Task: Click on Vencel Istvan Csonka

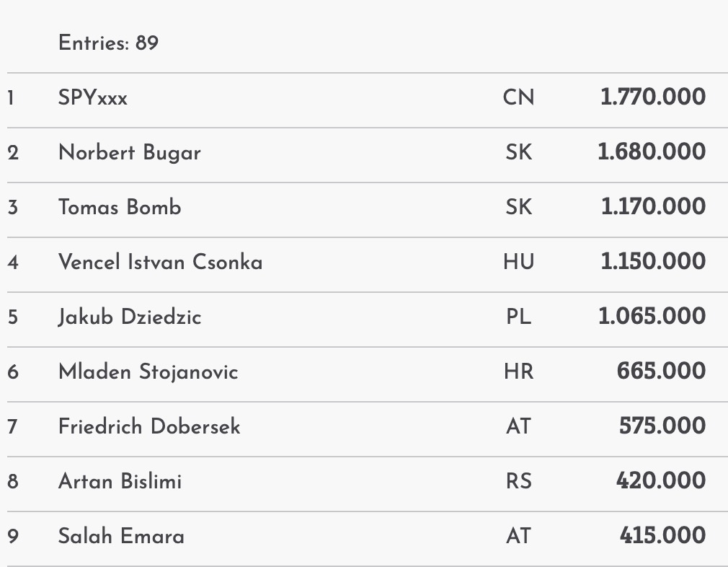Action: [x=160, y=262]
